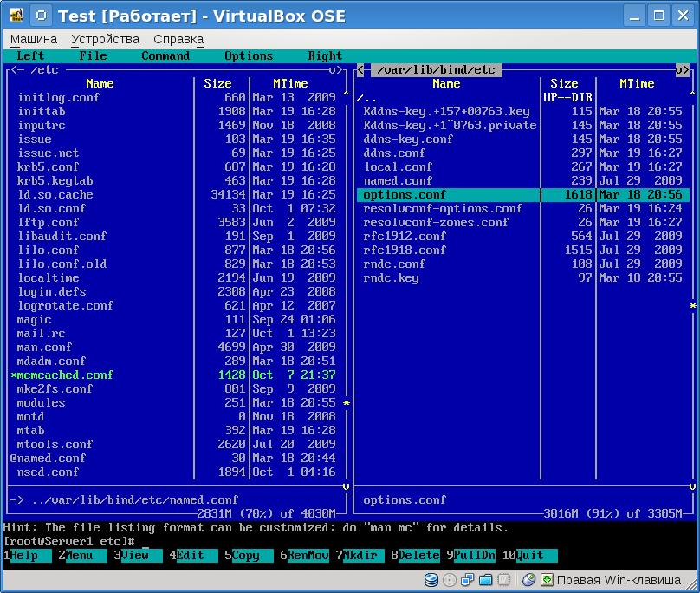The image size is (700, 593).
Task: Open the Устройства menu
Action: (x=105, y=39)
